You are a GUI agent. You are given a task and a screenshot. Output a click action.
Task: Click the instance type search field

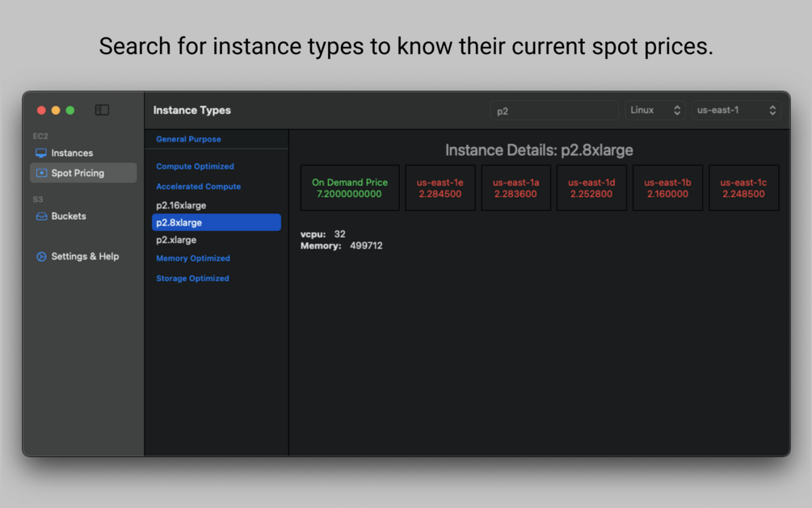[x=553, y=111]
